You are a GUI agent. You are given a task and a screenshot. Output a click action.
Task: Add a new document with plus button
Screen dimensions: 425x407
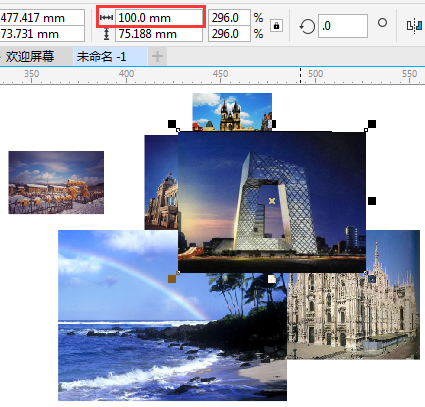(157, 56)
